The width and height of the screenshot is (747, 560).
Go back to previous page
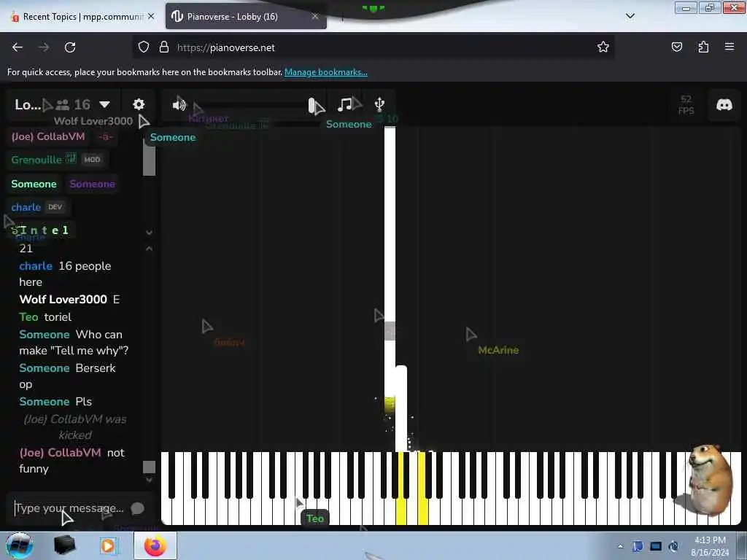coord(18,47)
